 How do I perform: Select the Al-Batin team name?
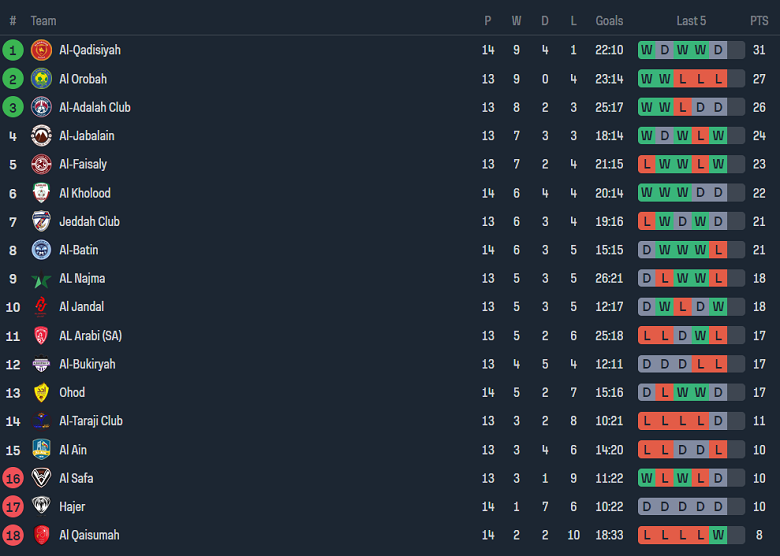click(79, 250)
